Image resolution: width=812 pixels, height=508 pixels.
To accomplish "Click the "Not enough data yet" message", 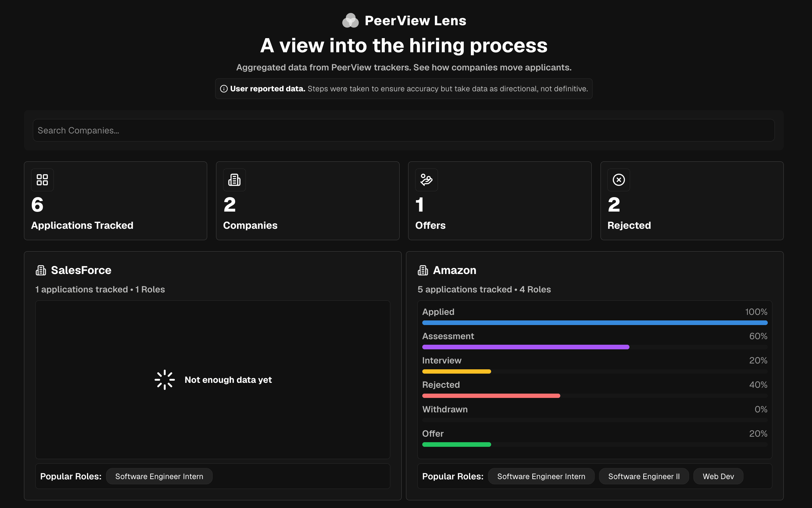I will 228,380.
